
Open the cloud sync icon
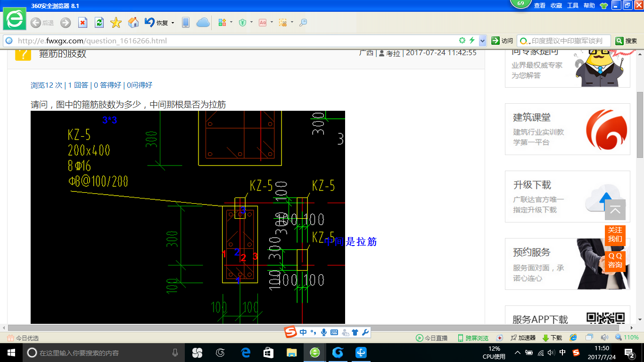click(x=203, y=22)
